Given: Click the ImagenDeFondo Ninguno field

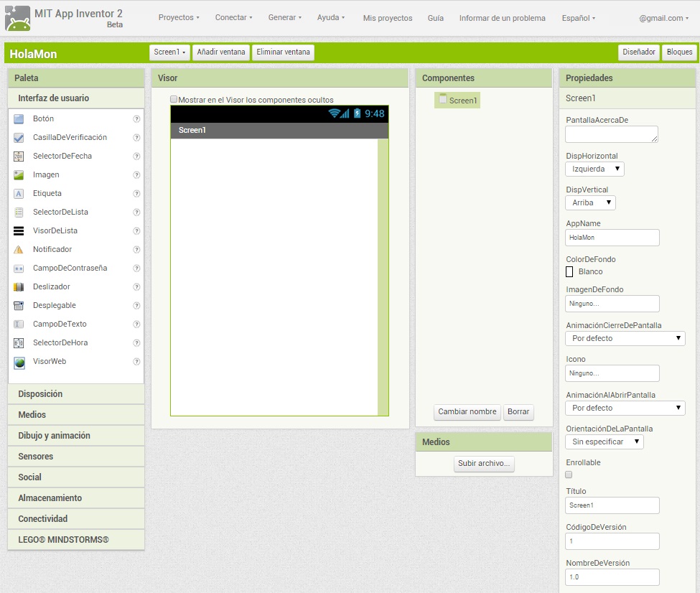Looking at the screenshot, I should point(612,304).
